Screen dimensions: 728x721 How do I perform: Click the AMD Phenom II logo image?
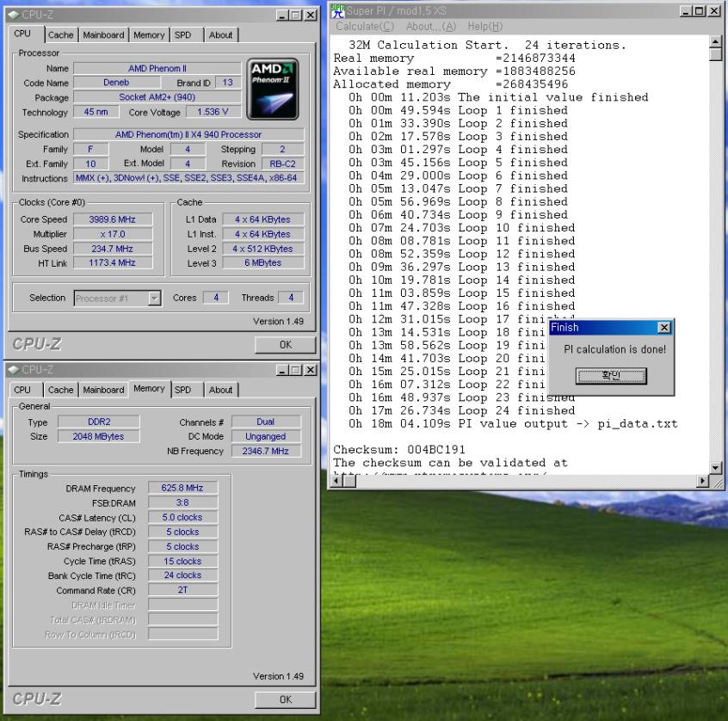click(273, 89)
